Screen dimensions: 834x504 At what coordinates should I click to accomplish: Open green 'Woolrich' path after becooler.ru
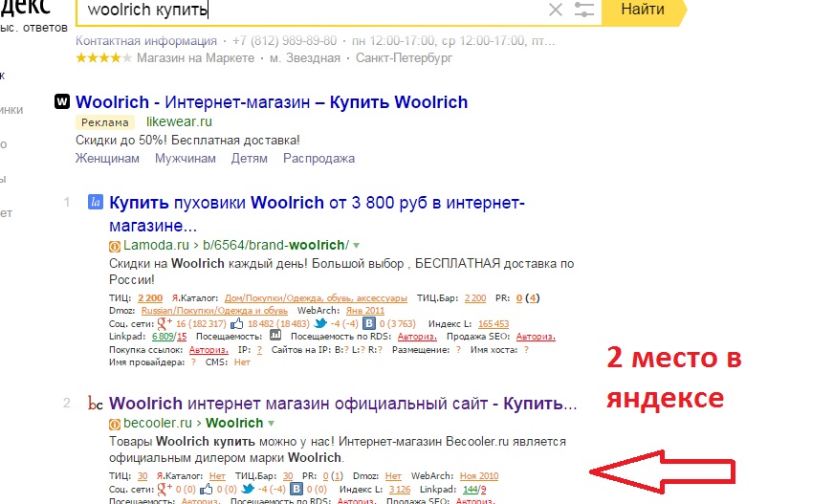[234, 423]
